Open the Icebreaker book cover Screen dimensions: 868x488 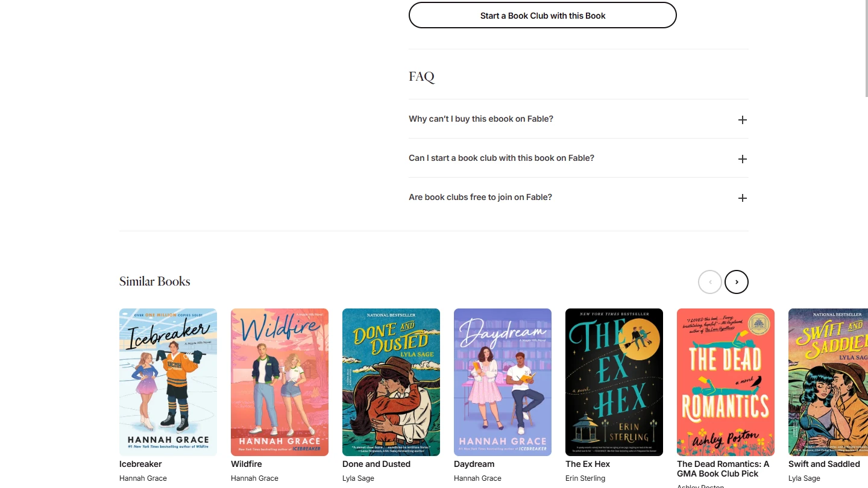[x=168, y=382]
